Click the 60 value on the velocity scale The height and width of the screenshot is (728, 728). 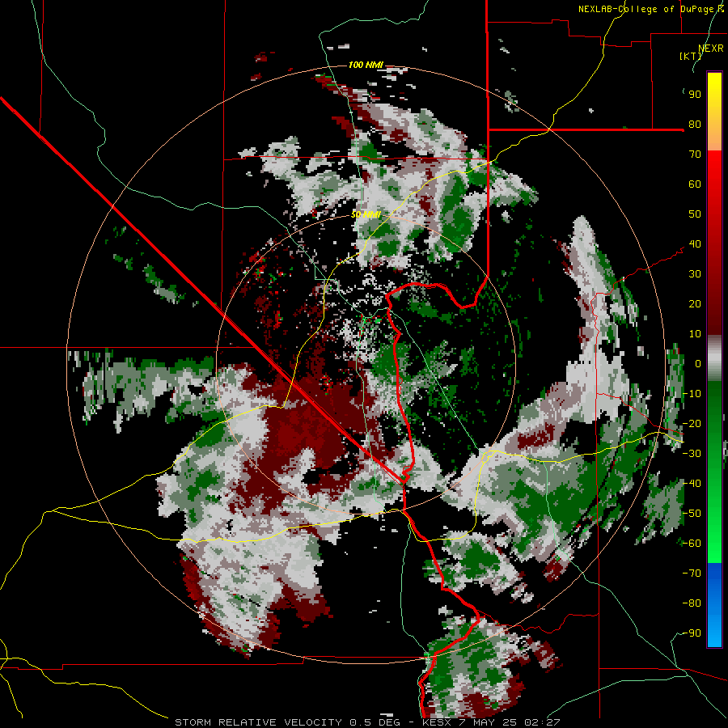coord(695,184)
